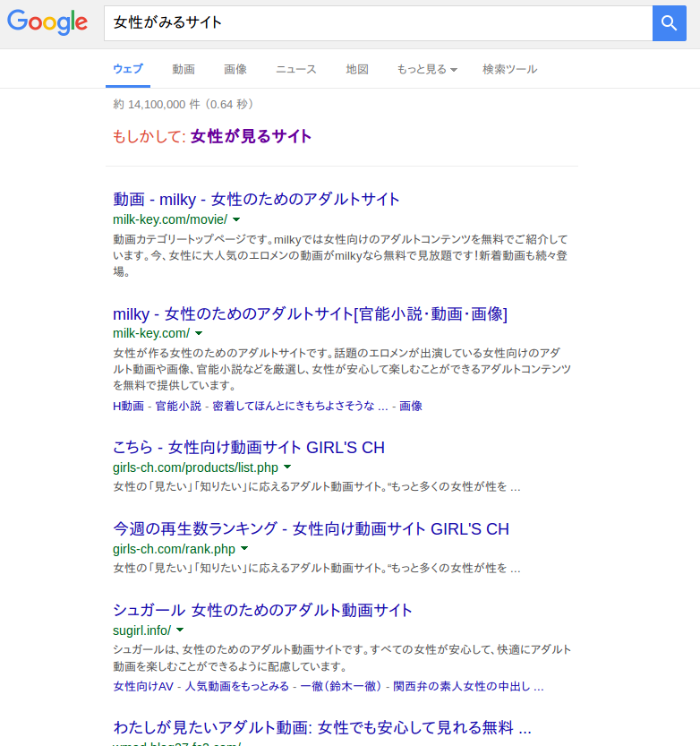Open 検索ツール options
Screen dimensions: 700x746
[510, 70]
